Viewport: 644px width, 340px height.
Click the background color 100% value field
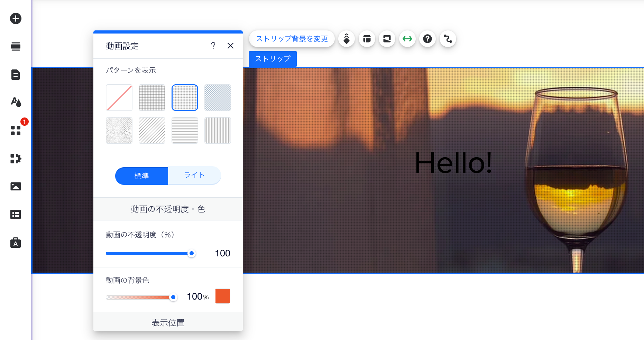coord(198,296)
